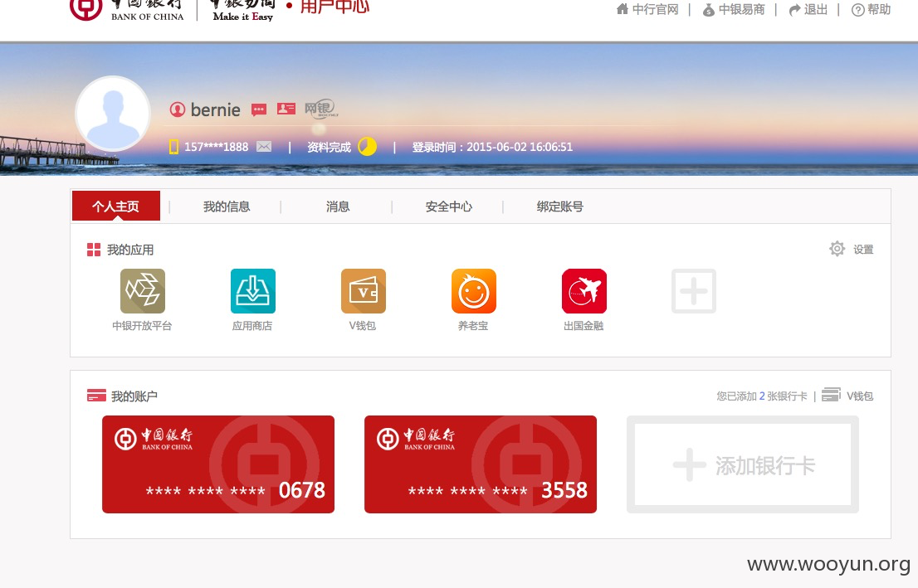Launch the V钱包 wallet app icon

[364, 291]
